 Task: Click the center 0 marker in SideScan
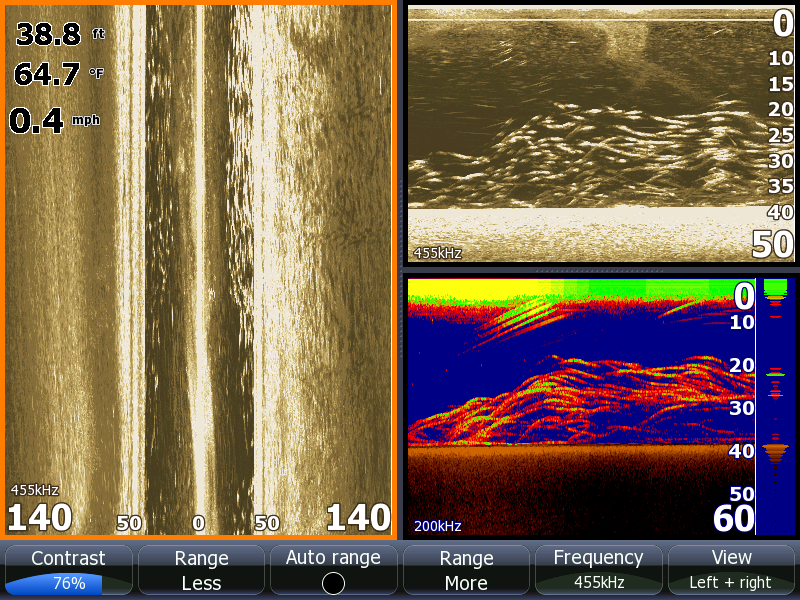pos(198,523)
